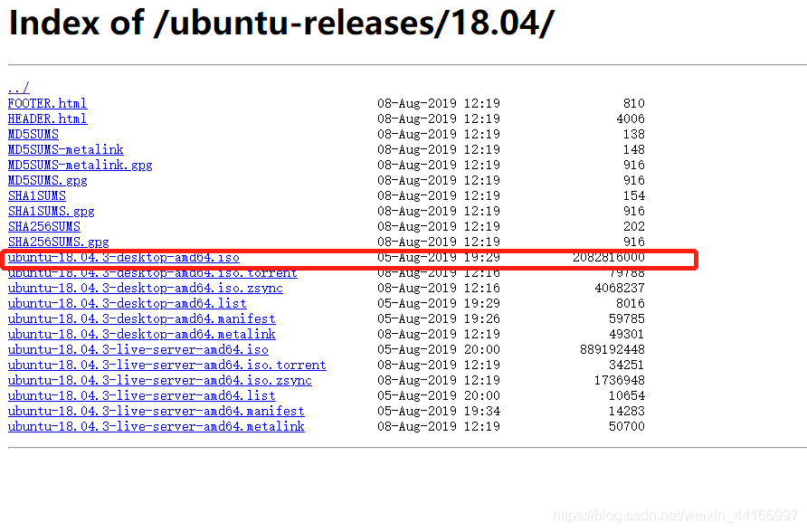Screen dimensions: 807x532
Task: Open ubuntu-18.04.3-desktop-amd64.iso.zsync link
Action: 145,288
